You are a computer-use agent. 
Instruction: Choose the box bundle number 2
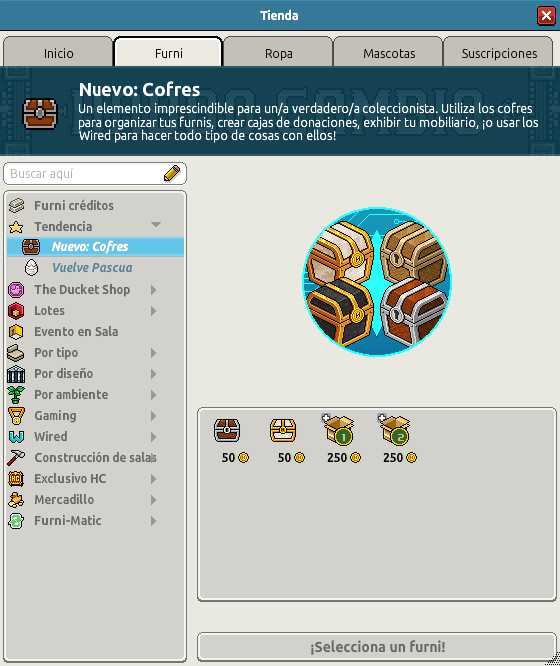point(395,430)
